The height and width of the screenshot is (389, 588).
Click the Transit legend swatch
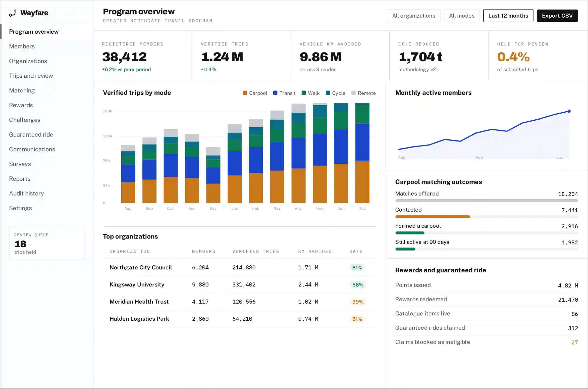pos(275,93)
